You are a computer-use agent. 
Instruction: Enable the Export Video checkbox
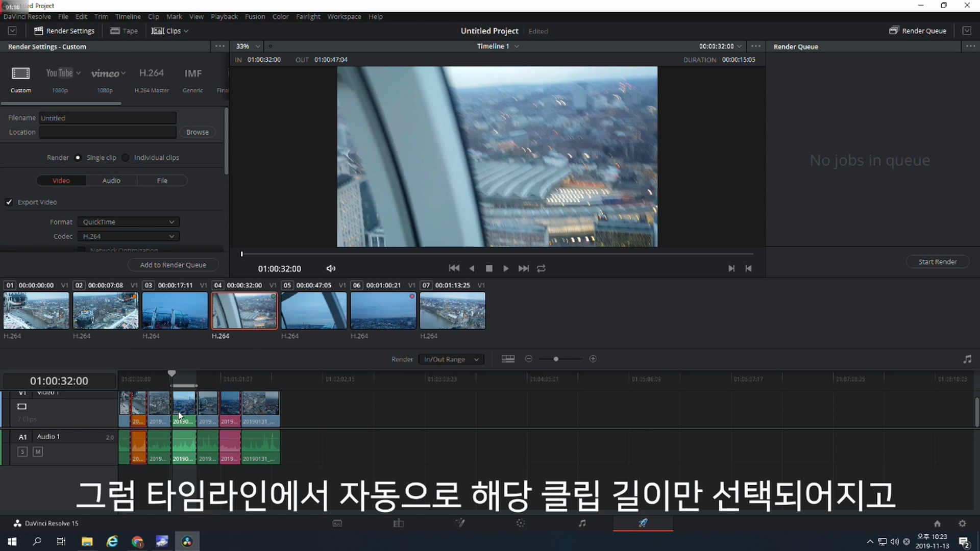pyautogui.click(x=9, y=202)
